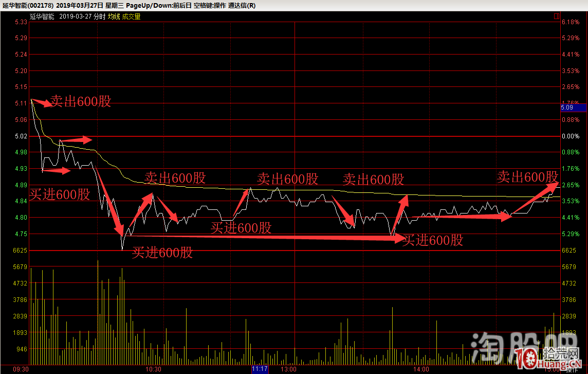Click the 5.20 price axis label
Image resolution: width=588 pixels, height=374 pixels.
pos(21,71)
